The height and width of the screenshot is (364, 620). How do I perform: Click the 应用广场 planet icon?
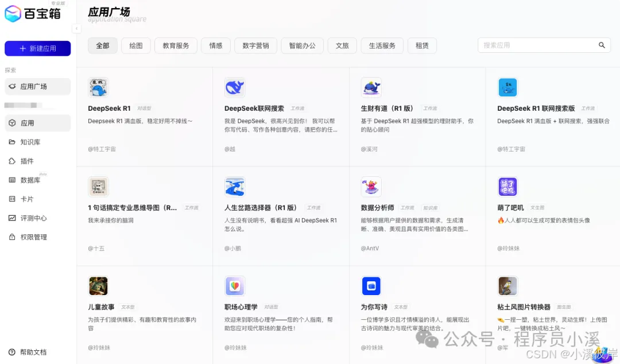[12, 86]
